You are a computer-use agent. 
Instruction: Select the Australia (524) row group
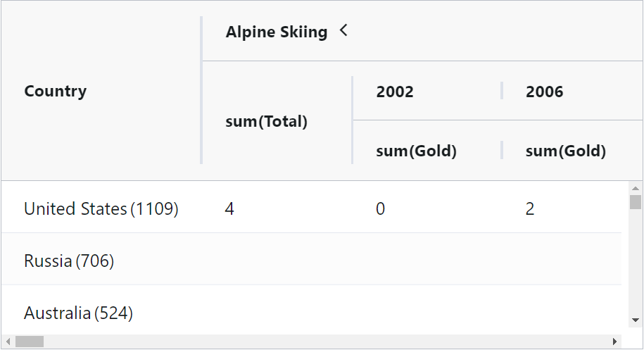point(78,313)
